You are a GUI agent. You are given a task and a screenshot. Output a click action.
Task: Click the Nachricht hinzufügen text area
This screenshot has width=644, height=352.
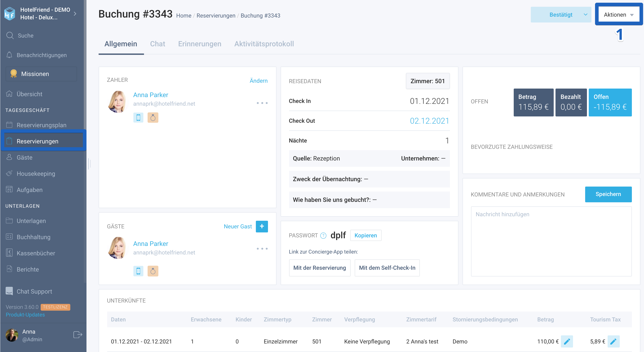(551, 241)
